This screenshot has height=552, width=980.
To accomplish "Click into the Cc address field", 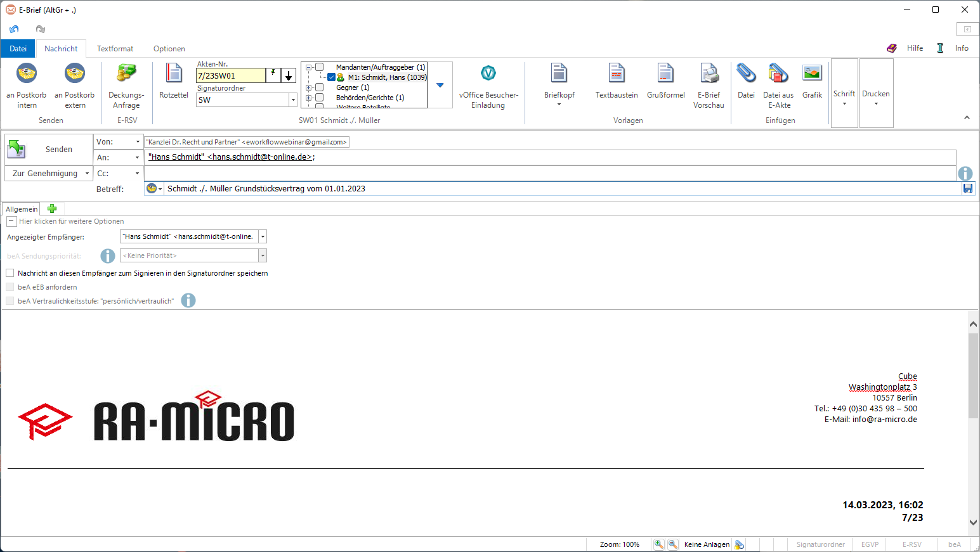I will click(550, 173).
